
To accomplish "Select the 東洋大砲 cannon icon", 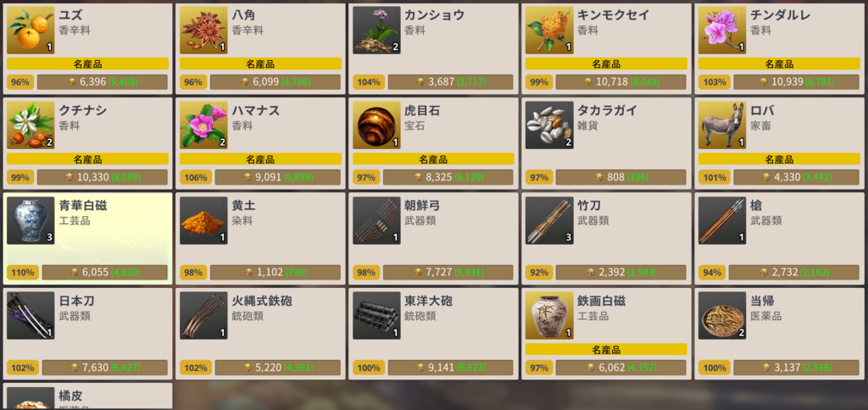I will coord(376,315).
